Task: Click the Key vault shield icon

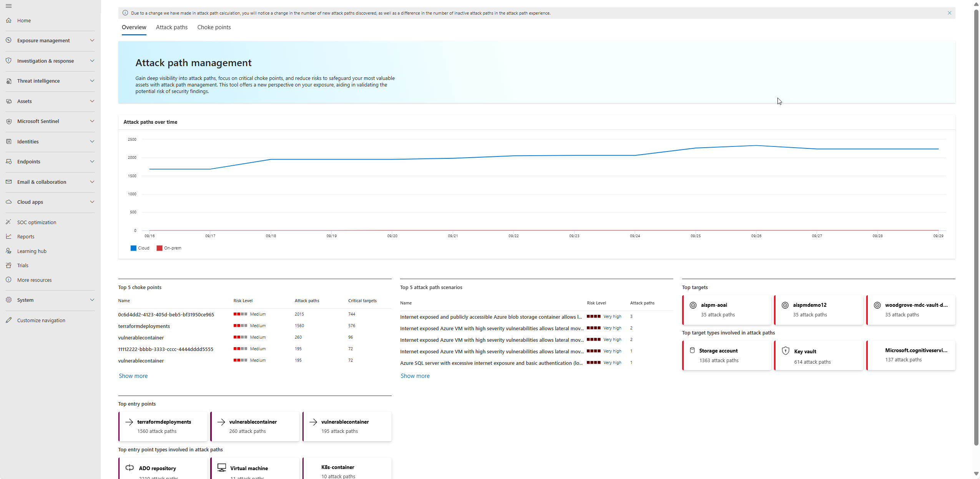Action: 786,351
